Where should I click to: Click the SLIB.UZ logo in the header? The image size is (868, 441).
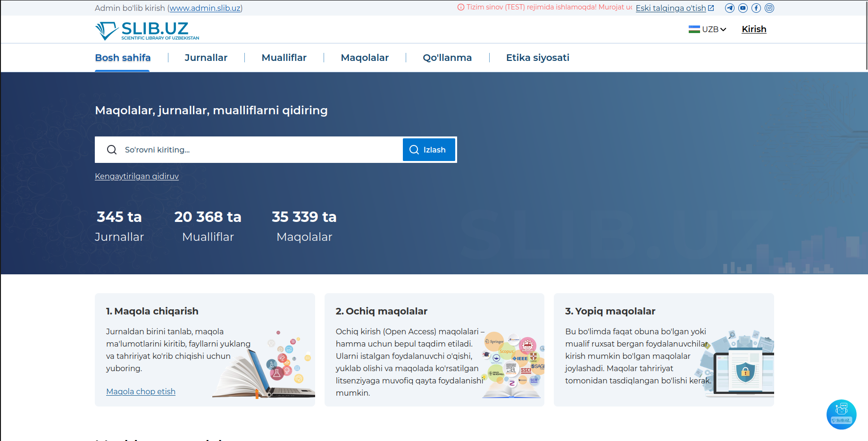point(147,31)
